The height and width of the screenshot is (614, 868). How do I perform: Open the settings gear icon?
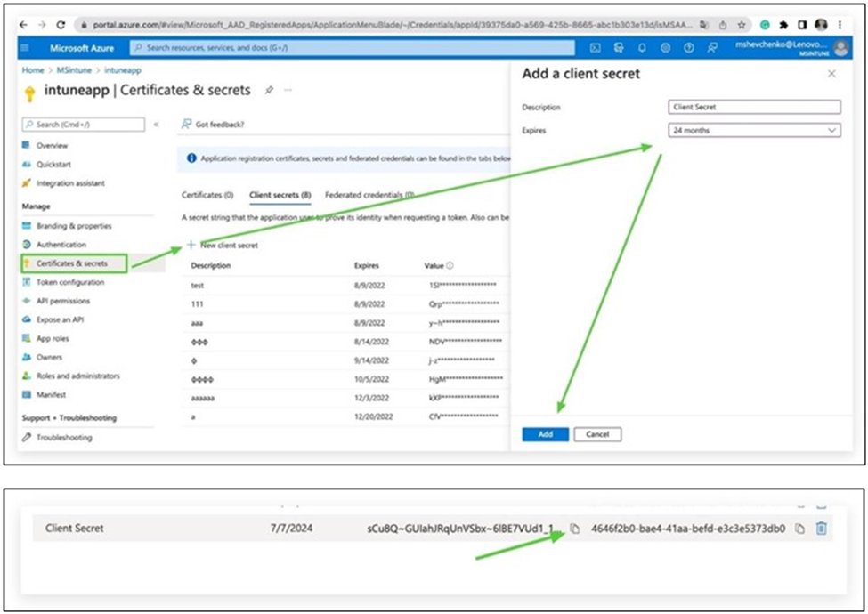click(665, 47)
